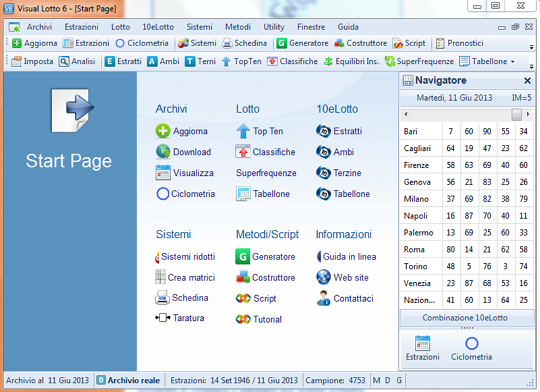Viewport: 540px width, 392px height.
Task: Open Ciclometria link under Archivi
Action: click(186, 194)
